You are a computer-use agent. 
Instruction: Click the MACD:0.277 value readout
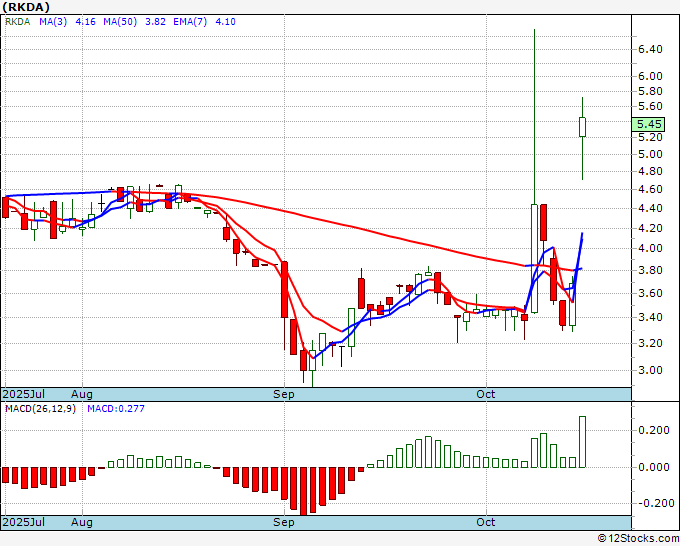pos(116,409)
